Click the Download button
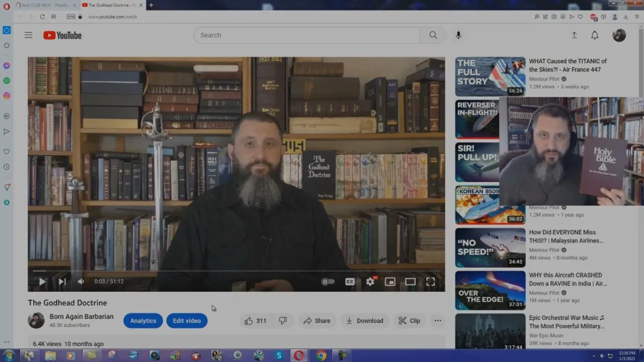This screenshot has height=362, width=644. pos(365,321)
